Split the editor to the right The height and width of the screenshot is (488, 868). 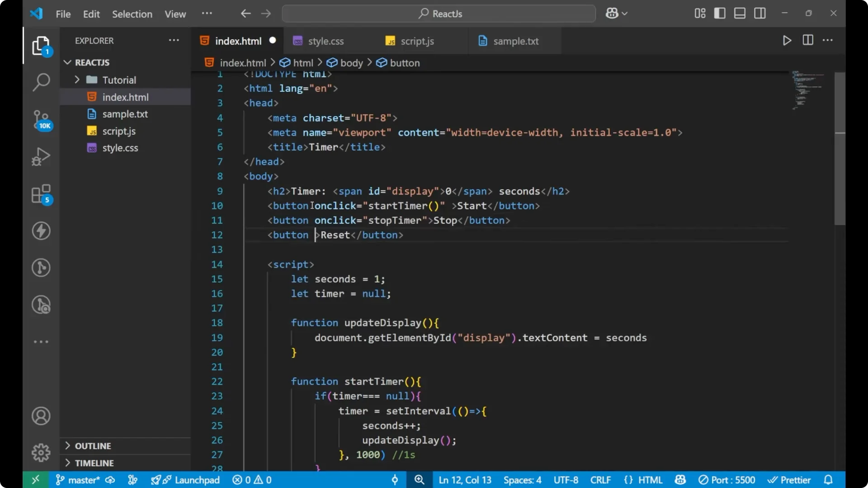coord(807,40)
